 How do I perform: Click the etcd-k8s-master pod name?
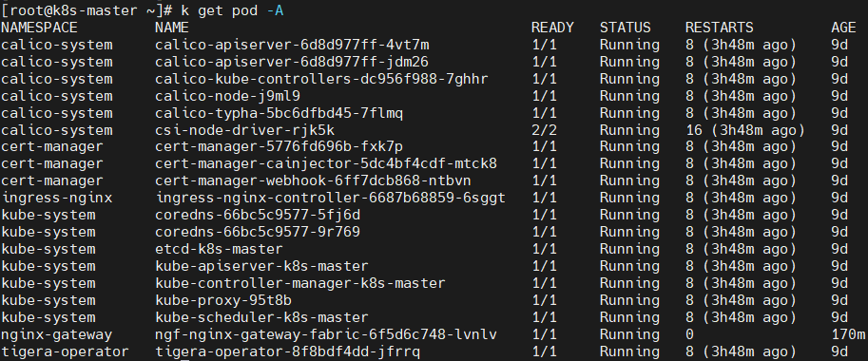(220, 249)
